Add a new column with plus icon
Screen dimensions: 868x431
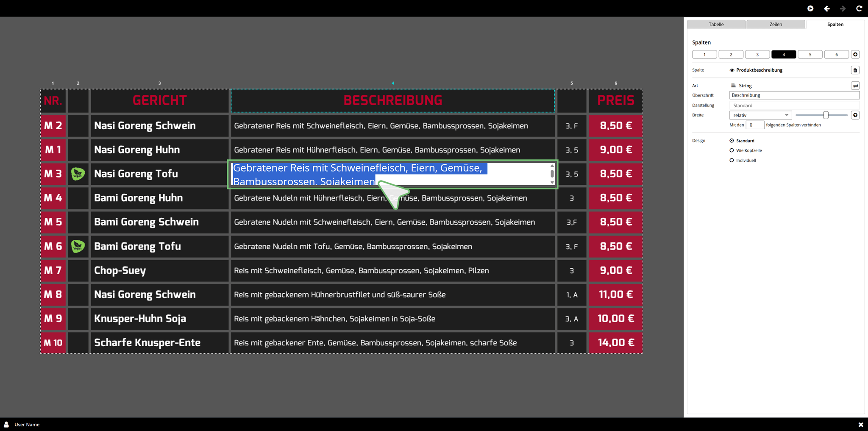tap(855, 54)
